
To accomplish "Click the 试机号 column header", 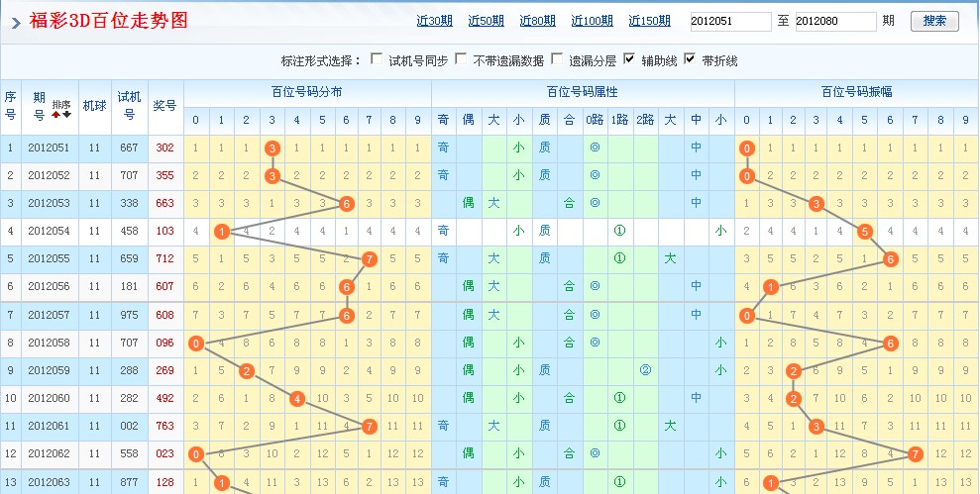I will [x=130, y=107].
